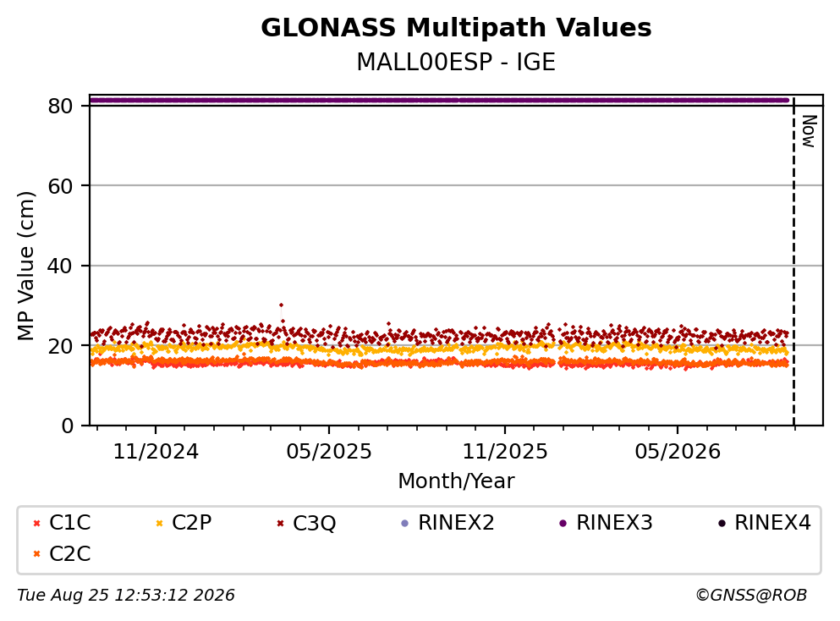The image size is (840, 621).
Task: Click the C1C red legend marker
Action: [36, 523]
